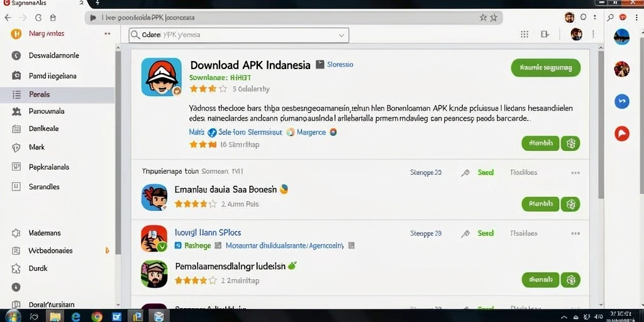Select Pamd iiegeliana in the sidebar
This screenshot has width=644, height=322.
pyautogui.click(x=53, y=76)
